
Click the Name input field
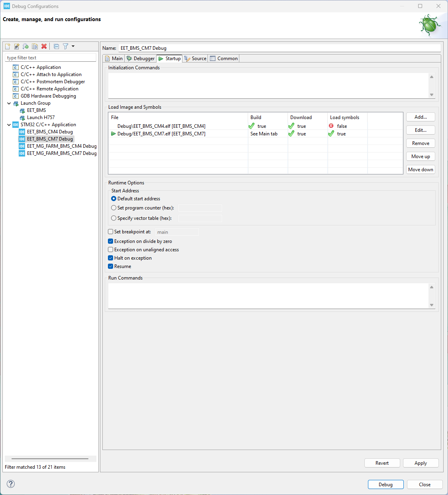tap(280, 48)
